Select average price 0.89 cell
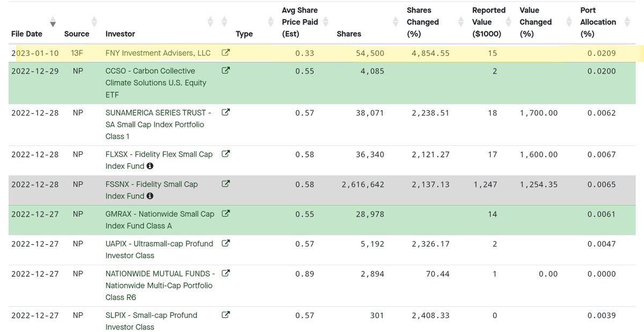The image size is (644, 332). (x=305, y=273)
